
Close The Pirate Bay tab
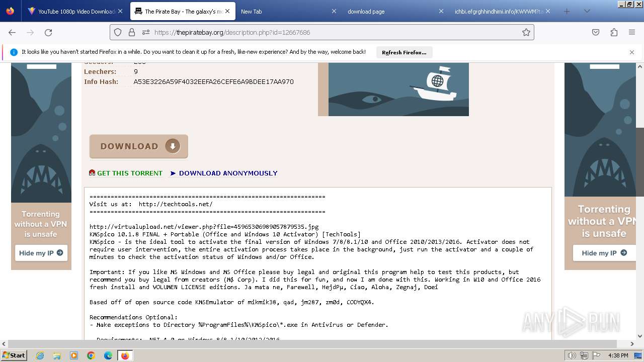tap(227, 11)
